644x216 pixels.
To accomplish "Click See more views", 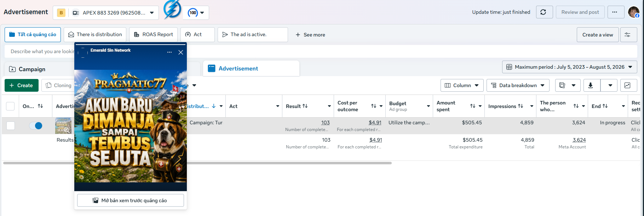I will point(310,35).
